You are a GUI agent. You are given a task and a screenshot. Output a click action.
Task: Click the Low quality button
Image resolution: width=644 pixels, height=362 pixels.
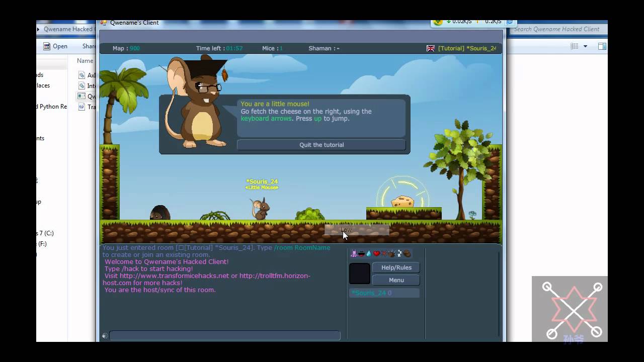[357, 230]
